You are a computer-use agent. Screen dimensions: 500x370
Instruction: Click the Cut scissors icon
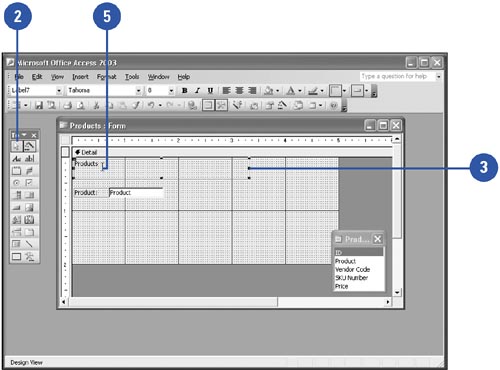pos(96,106)
